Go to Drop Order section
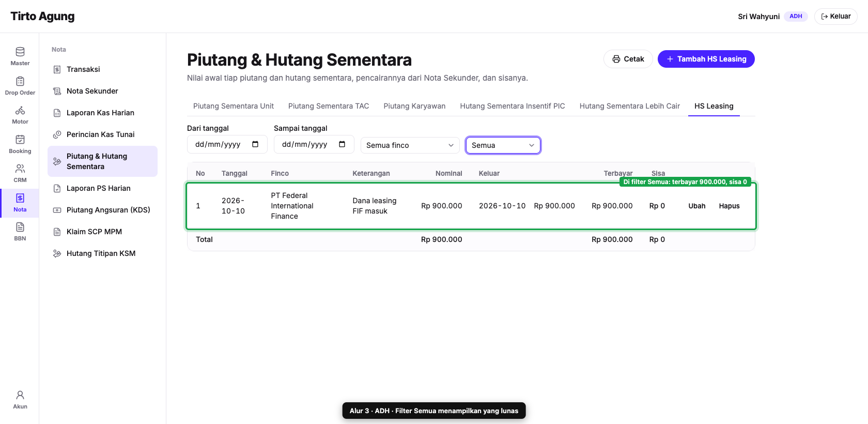The image size is (868, 424). (x=20, y=86)
